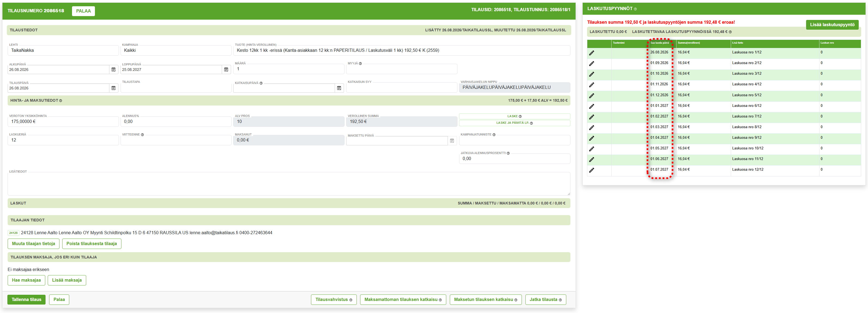
Task: Open the Loppupäivä calendar picker
Action: pyautogui.click(x=226, y=70)
